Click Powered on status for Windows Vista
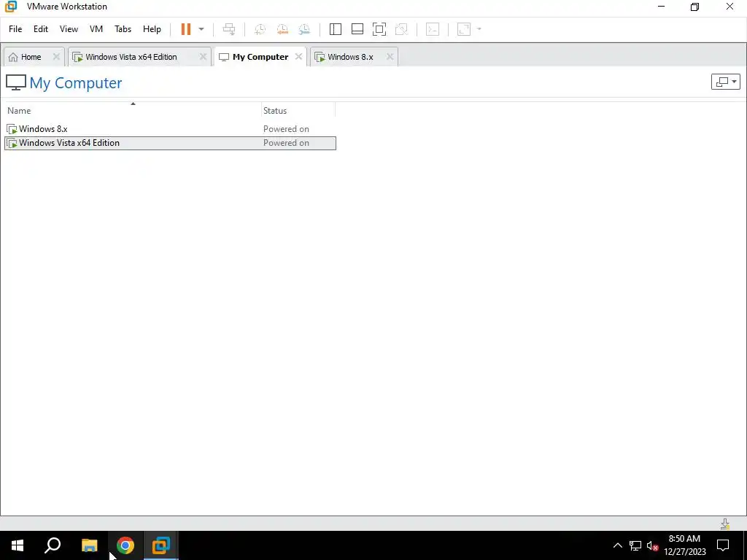Image resolution: width=747 pixels, height=560 pixels. (286, 143)
